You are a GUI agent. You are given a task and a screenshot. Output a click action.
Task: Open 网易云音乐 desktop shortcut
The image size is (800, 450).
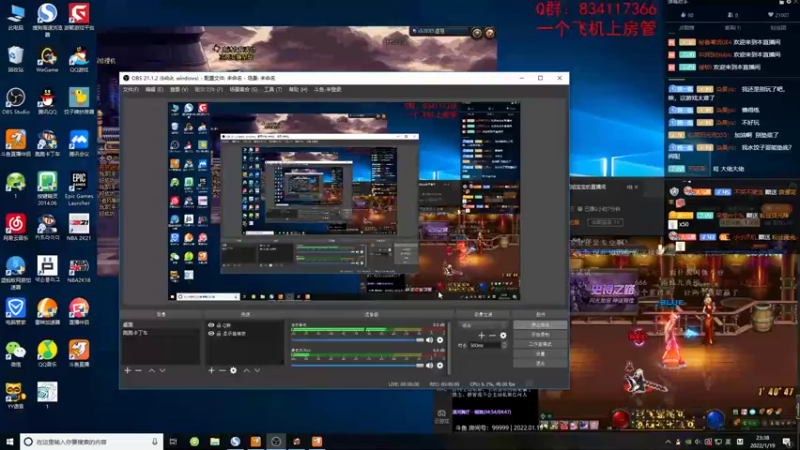[x=15, y=227]
